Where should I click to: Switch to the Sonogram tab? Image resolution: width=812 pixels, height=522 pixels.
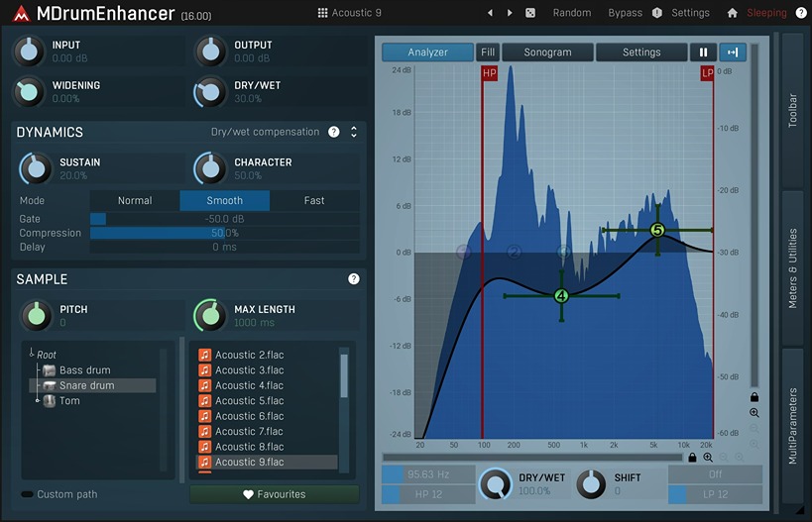[x=547, y=52]
